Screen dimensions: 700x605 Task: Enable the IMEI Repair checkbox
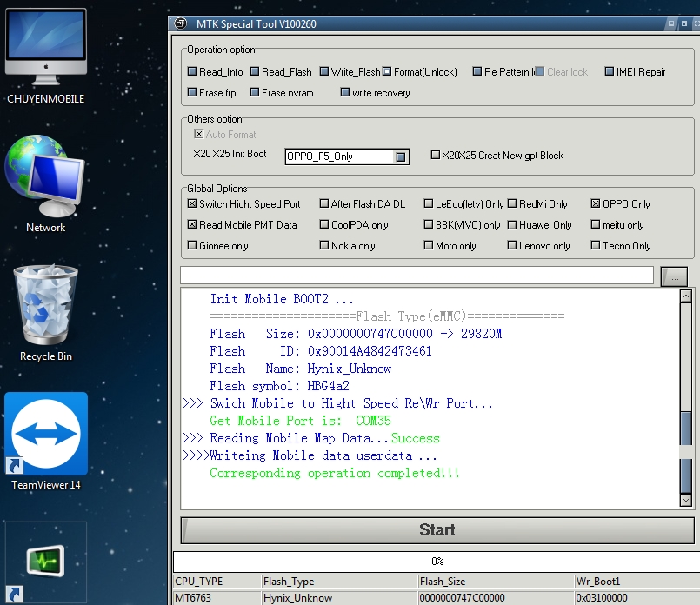[610, 71]
